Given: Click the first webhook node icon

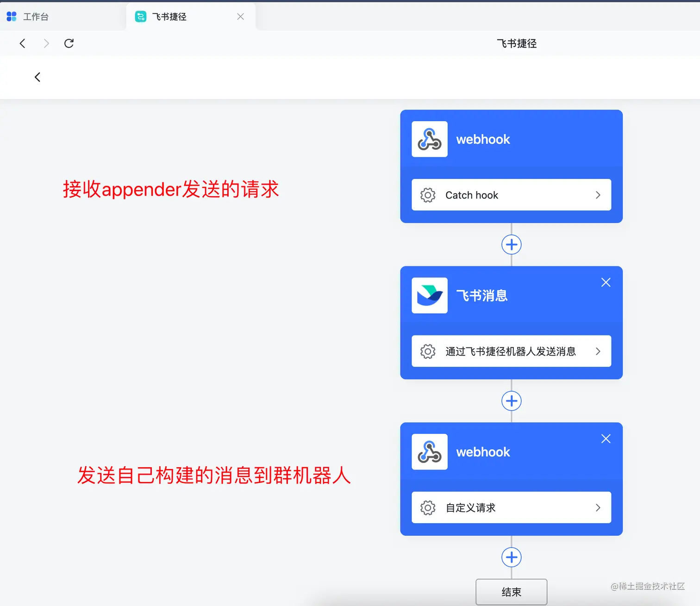Looking at the screenshot, I should pos(430,139).
